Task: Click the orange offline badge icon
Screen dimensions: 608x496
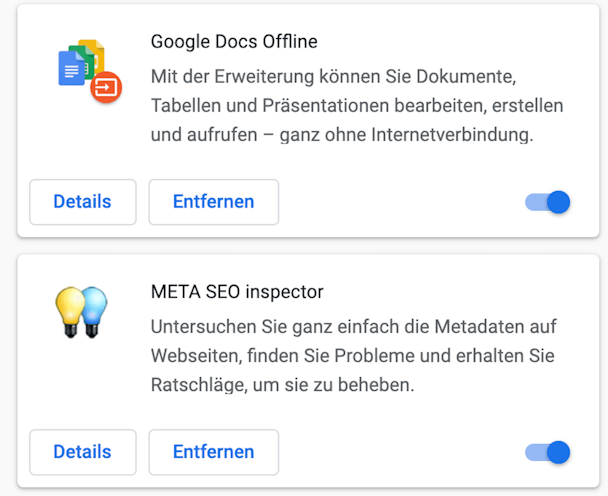Action: [106, 87]
